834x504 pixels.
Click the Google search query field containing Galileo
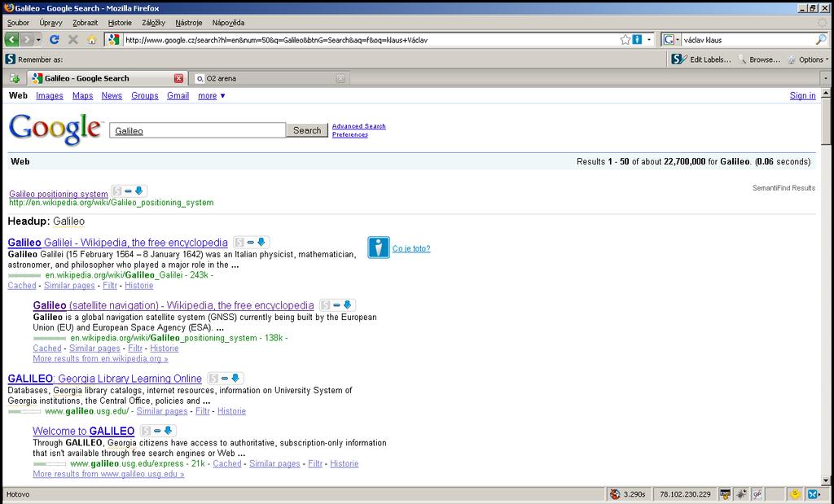click(x=197, y=130)
